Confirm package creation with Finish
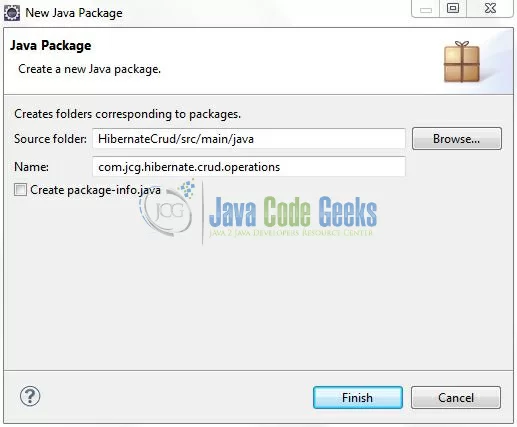517x427 pixels. [358, 397]
